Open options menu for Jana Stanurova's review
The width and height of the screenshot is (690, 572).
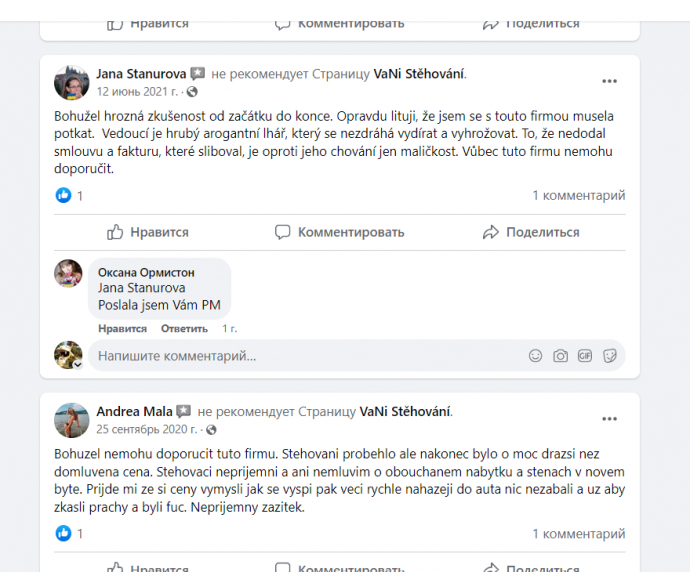pos(609,81)
